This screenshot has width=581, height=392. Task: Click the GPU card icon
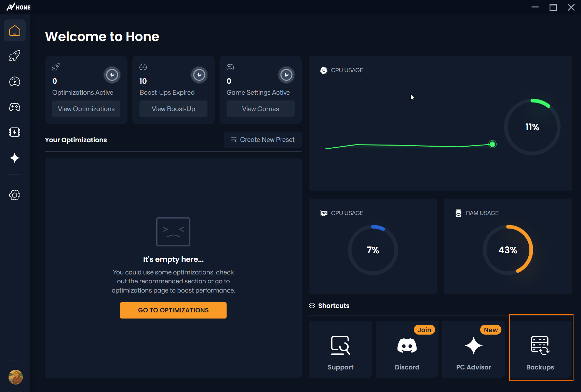click(x=324, y=213)
